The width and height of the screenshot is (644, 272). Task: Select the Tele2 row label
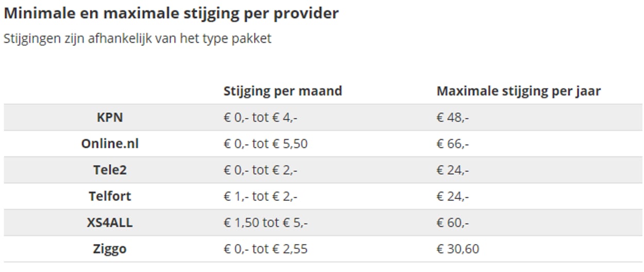tap(110, 170)
